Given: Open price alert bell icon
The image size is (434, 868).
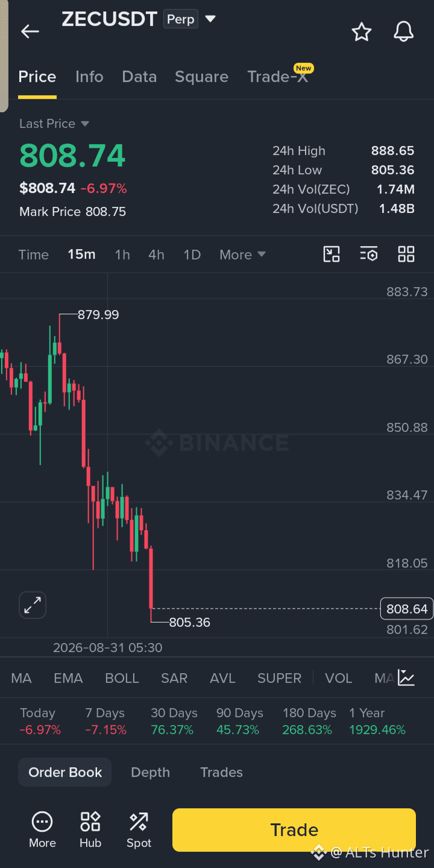Looking at the screenshot, I should 404,31.
